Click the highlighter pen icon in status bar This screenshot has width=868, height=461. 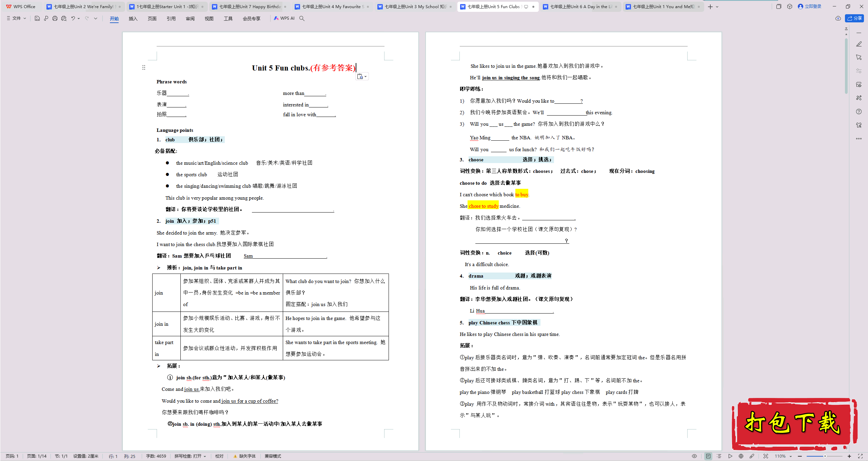(x=752, y=456)
